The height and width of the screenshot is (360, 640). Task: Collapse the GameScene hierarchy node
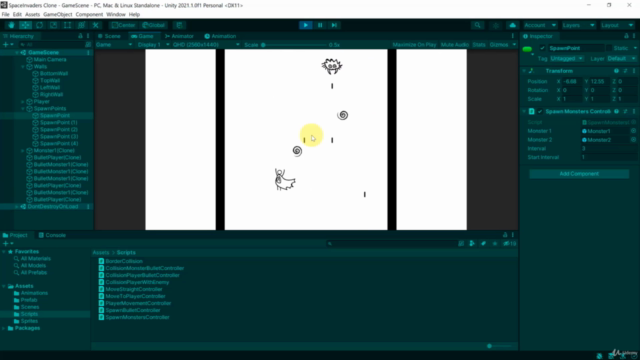17,53
